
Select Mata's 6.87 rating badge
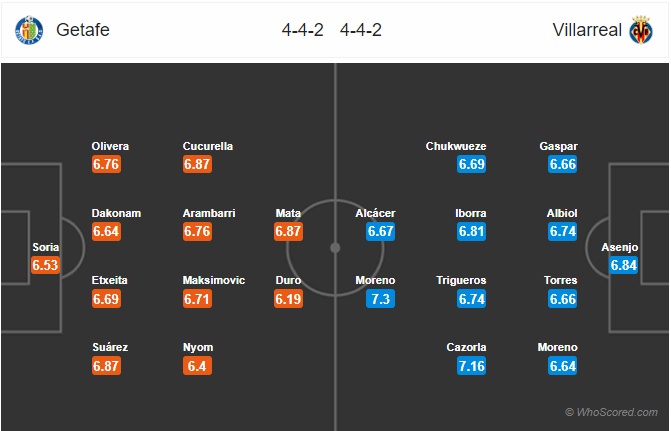click(x=288, y=231)
